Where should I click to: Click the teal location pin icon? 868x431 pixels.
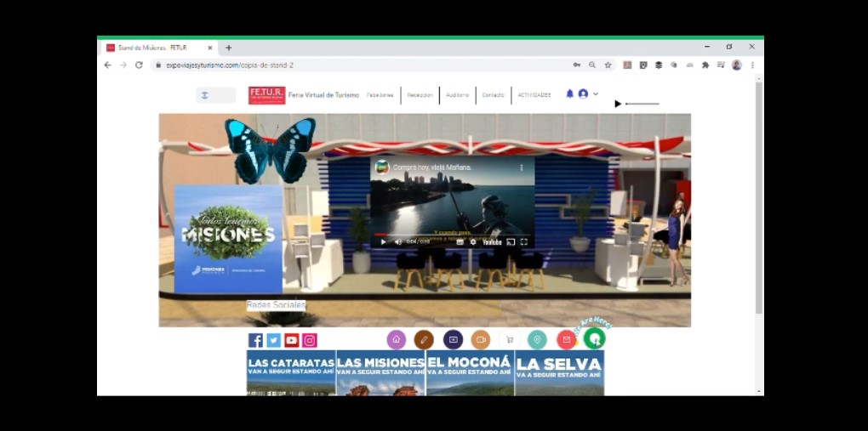click(x=537, y=340)
